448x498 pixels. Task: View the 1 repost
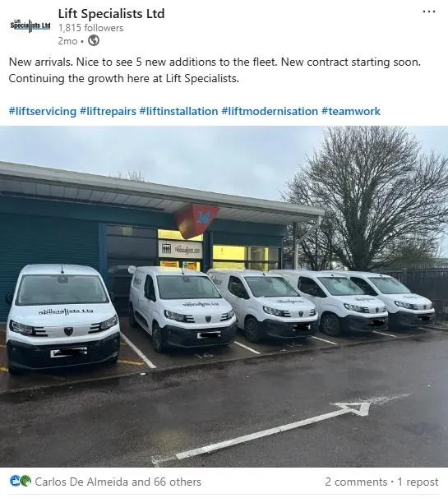418,482
